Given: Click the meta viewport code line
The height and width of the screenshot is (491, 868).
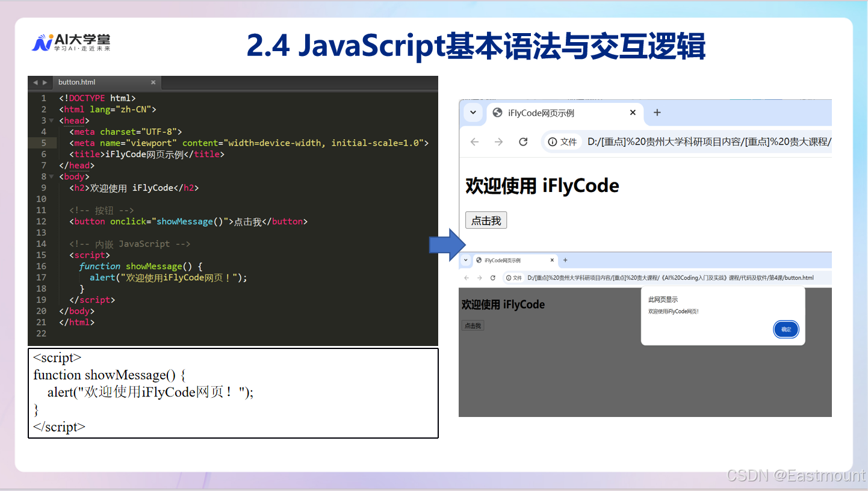Looking at the screenshot, I should point(249,143).
